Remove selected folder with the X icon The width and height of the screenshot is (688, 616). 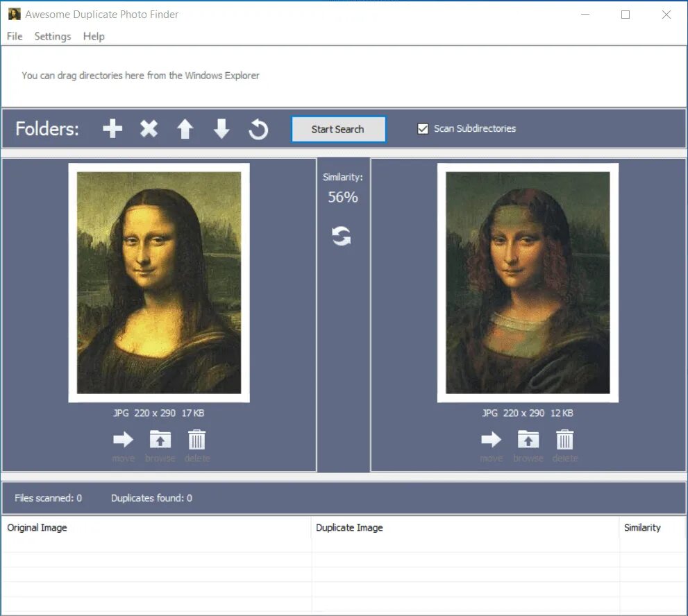pos(149,129)
